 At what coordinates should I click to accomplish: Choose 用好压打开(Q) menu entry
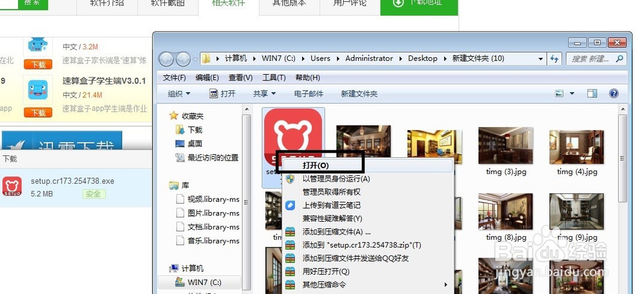[x=326, y=271]
